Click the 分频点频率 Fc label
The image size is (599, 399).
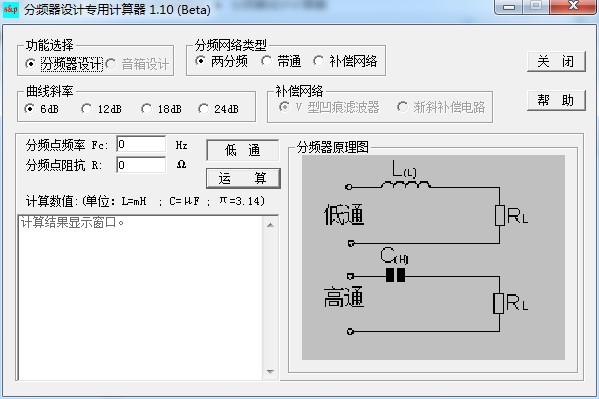coord(67,145)
